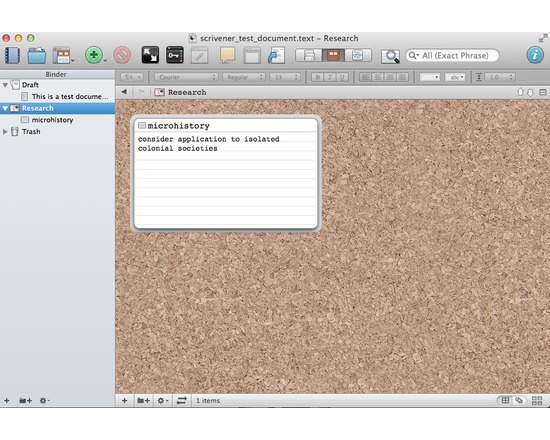Toggle italic formatting
Image resolution: width=550 pixels, height=440 pixels.
click(x=330, y=77)
